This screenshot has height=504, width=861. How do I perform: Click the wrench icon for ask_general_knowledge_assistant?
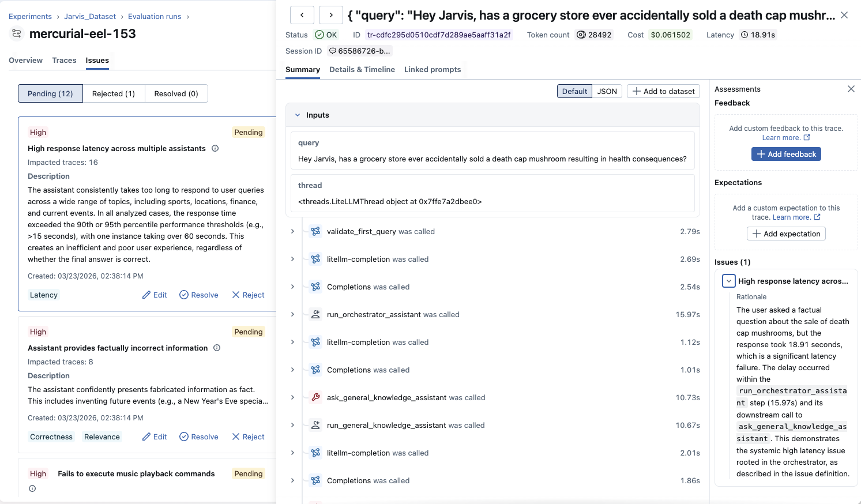(x=315, y=397)
